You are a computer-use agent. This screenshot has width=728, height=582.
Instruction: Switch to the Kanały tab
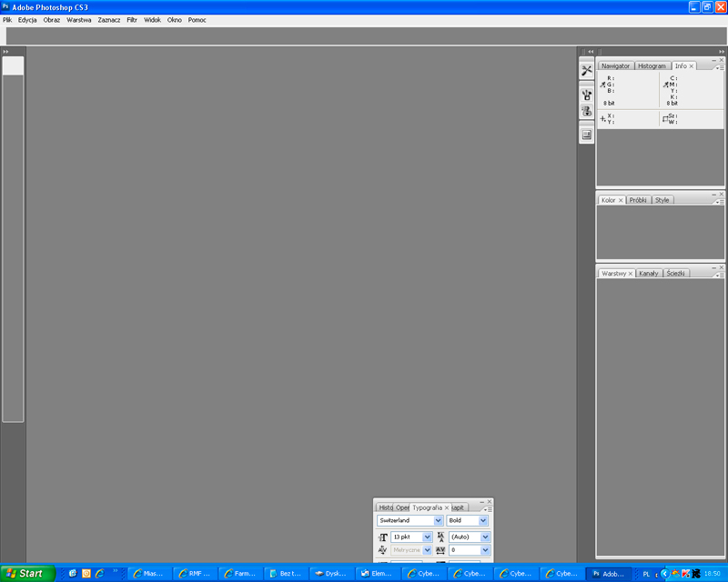649,273
